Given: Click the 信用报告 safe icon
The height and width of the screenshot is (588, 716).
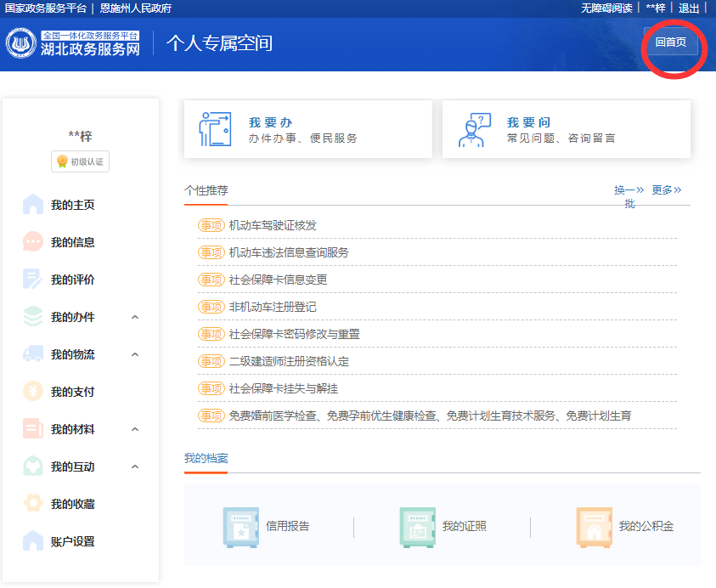Looking at the screenshot, I should tap(240, 527).
